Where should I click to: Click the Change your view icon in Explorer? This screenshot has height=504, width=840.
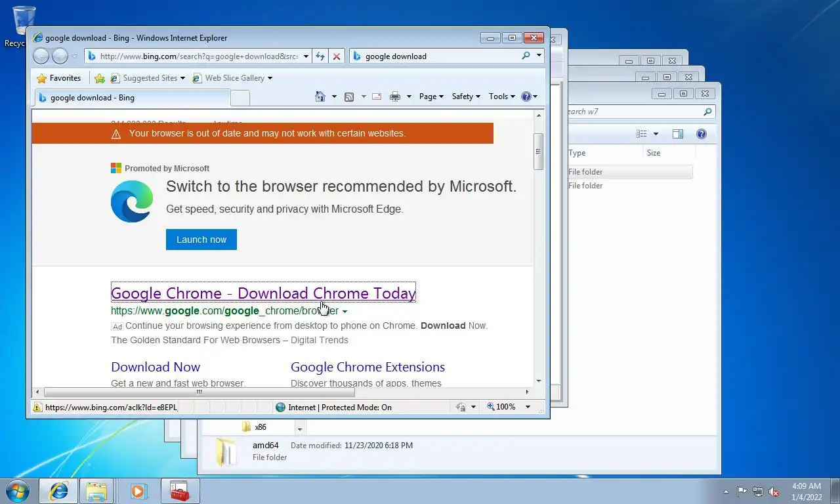coord(642,134)
